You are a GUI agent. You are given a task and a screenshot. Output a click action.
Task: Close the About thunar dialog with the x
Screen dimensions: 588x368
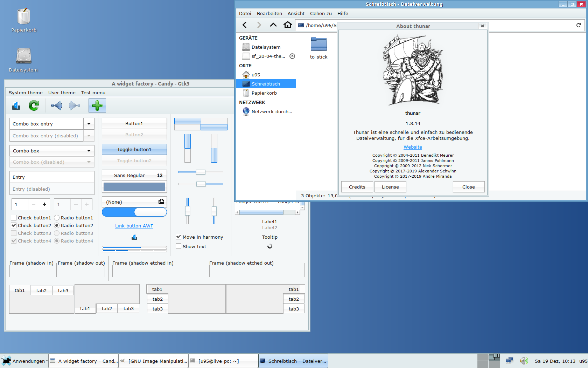pos(483,26)
